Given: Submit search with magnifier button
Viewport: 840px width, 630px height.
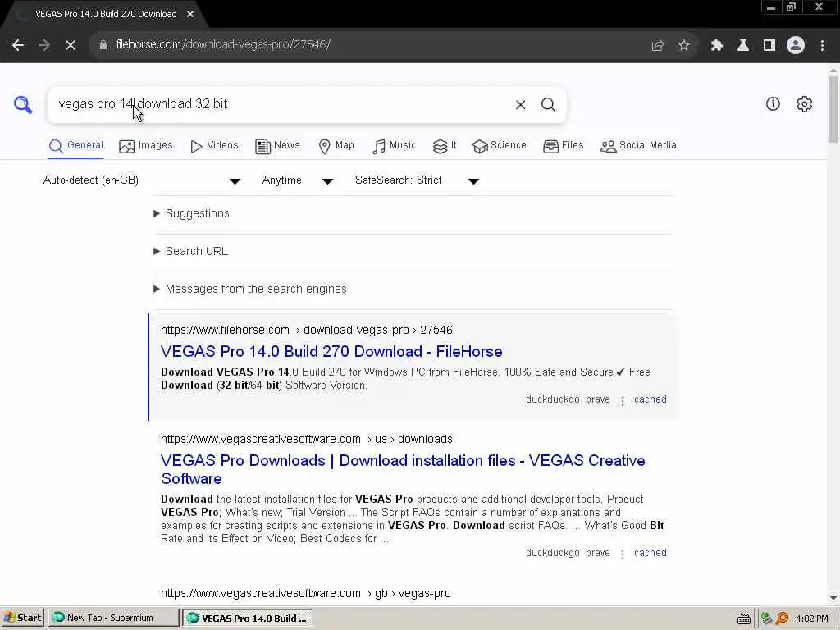Looking at the screenshot, I should coord(548,105).
